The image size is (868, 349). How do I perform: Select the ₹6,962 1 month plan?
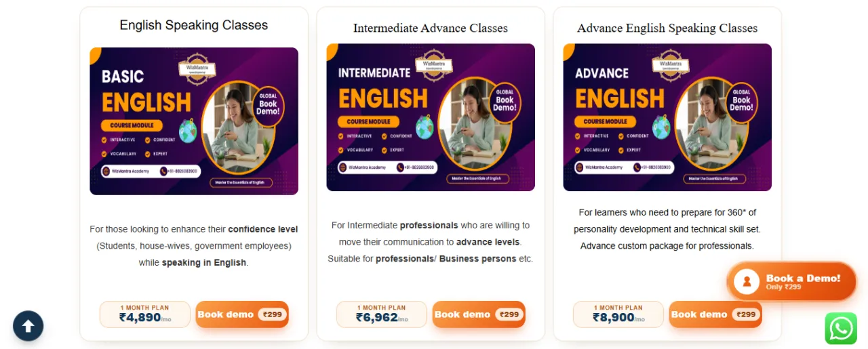382,314
